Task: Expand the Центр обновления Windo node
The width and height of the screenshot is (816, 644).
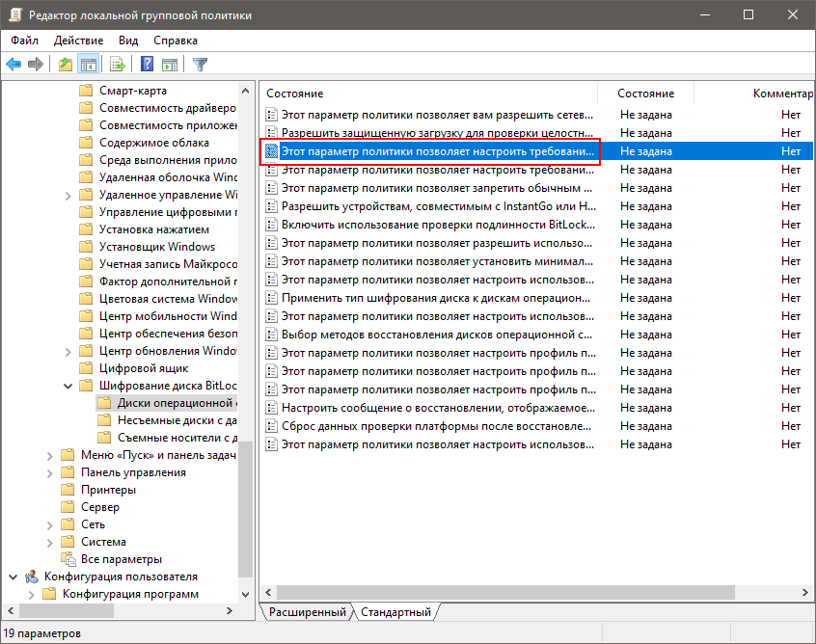Action: pos(68,351)
